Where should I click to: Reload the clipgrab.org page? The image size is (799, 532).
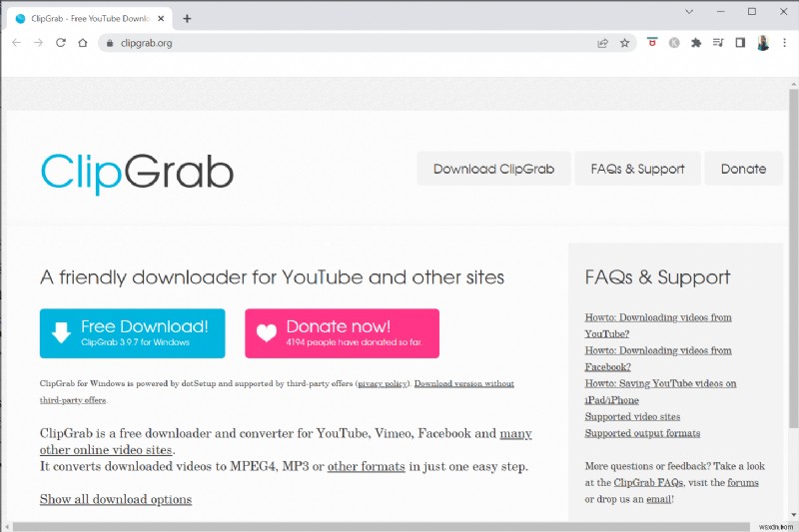click(61, 43)
